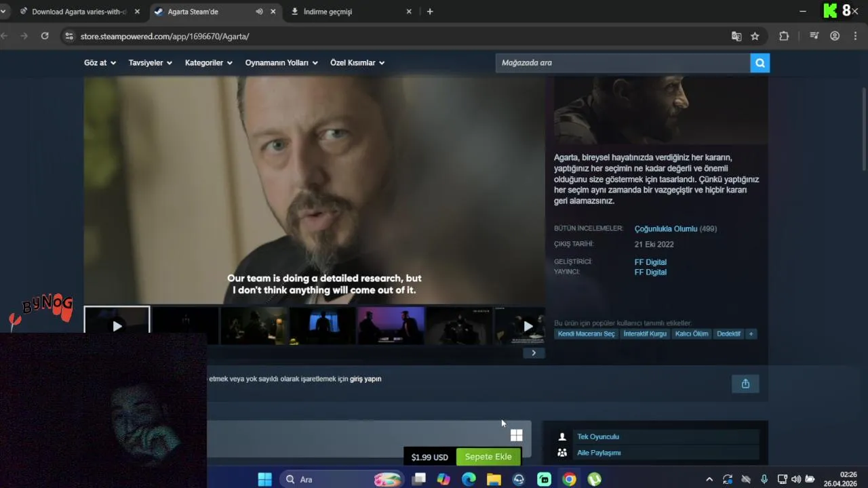This screenshot has width=868, height=488.
Task: Click the Sepete Ekle button
Action: point(488,457)
